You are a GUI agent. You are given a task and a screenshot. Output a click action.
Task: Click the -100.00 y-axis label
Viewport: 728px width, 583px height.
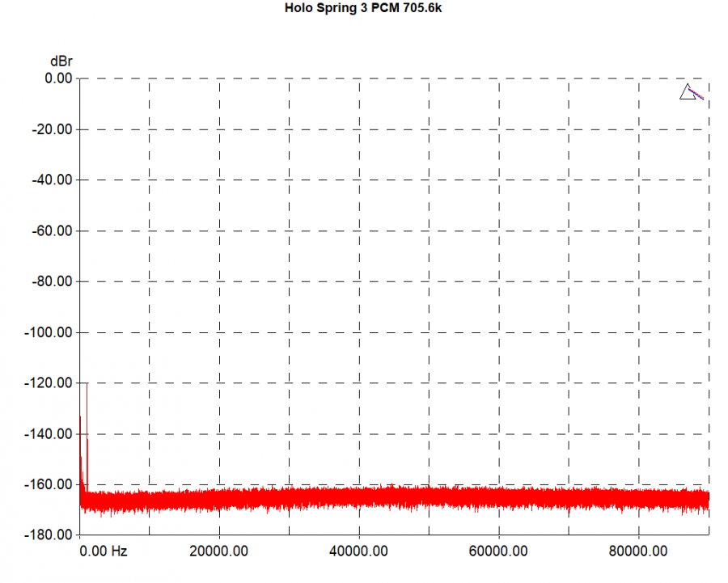tap(49, 332)
